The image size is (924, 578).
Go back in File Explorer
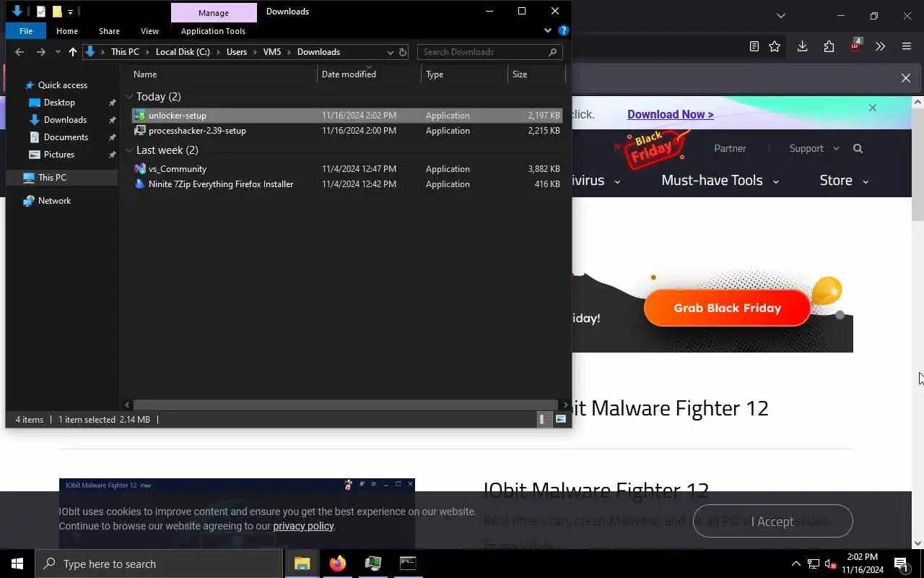click(x=19, y=52)
